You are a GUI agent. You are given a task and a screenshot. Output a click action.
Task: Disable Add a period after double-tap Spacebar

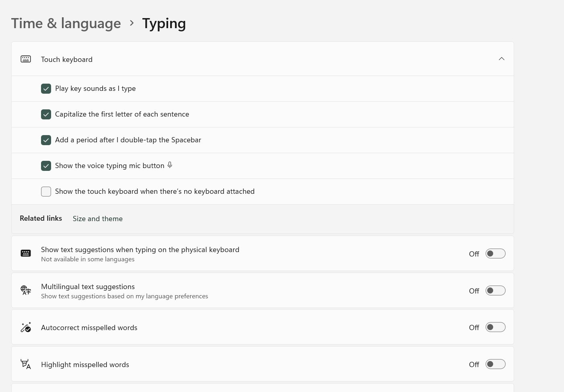(x=46, y=140)
